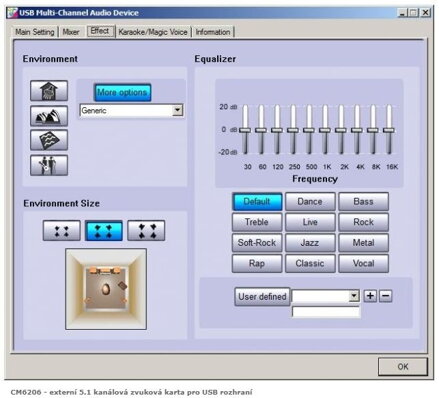Add a user defined equalizer preset
Image resolution: width=439 pixels, height=398 pixels.
pos(370,296)
